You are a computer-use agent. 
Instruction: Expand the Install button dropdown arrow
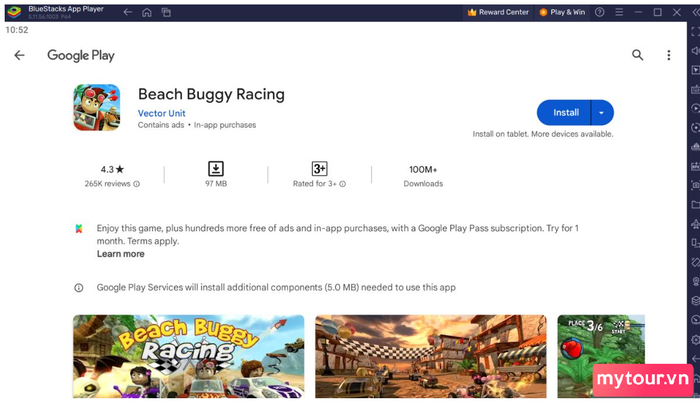pos(602,113)
